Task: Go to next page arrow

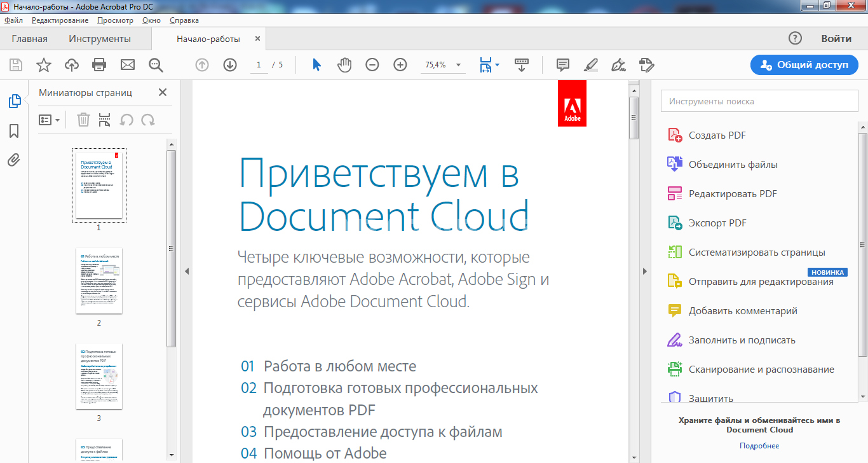Action: pyautogui.click(x=230, y=65)
